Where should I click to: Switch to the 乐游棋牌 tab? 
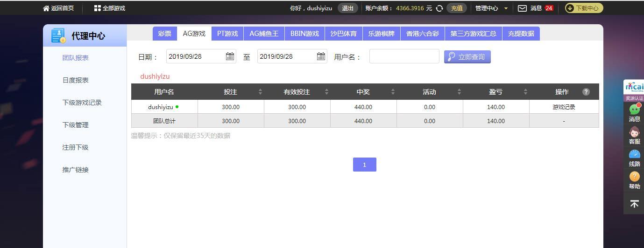382,34
